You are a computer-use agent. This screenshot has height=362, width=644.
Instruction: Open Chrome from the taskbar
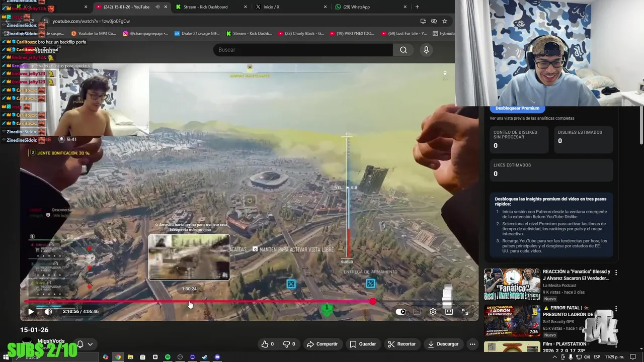pos(118,357)
